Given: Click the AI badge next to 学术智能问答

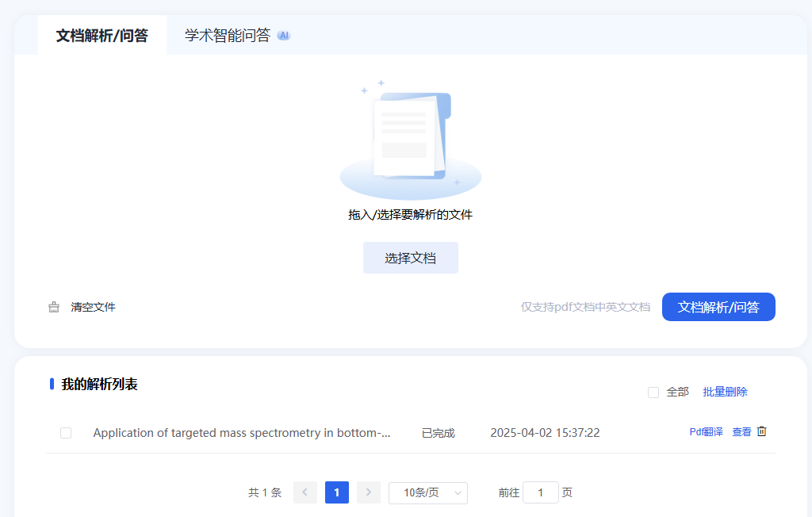Looking at the screenshot, I should [x=284, y=36].
